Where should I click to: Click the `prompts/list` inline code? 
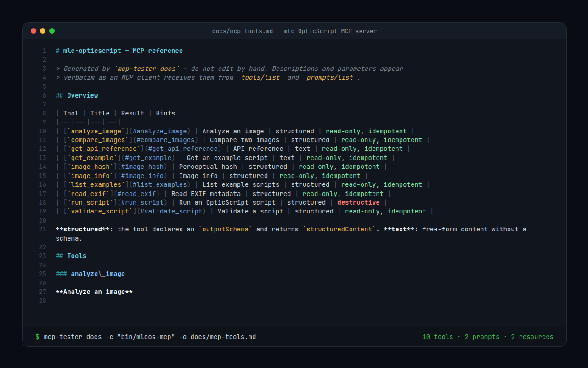[x=329, y=77]
